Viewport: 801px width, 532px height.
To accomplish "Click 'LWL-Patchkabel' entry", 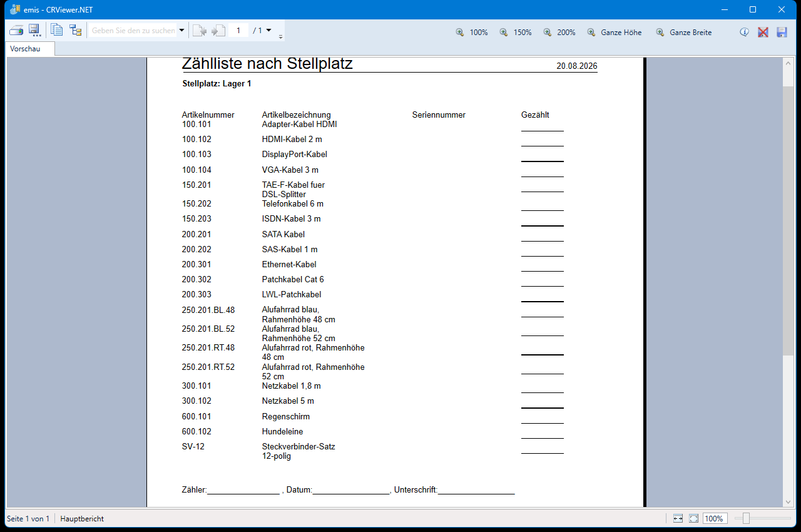I will click(292, 294).
